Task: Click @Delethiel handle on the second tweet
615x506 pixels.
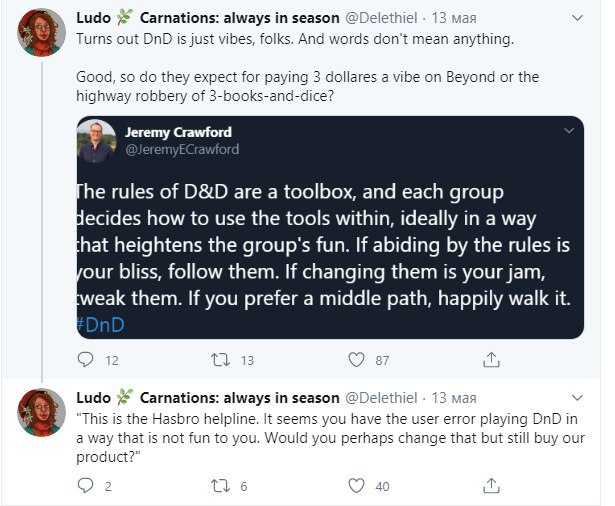Action: point(381,398)
